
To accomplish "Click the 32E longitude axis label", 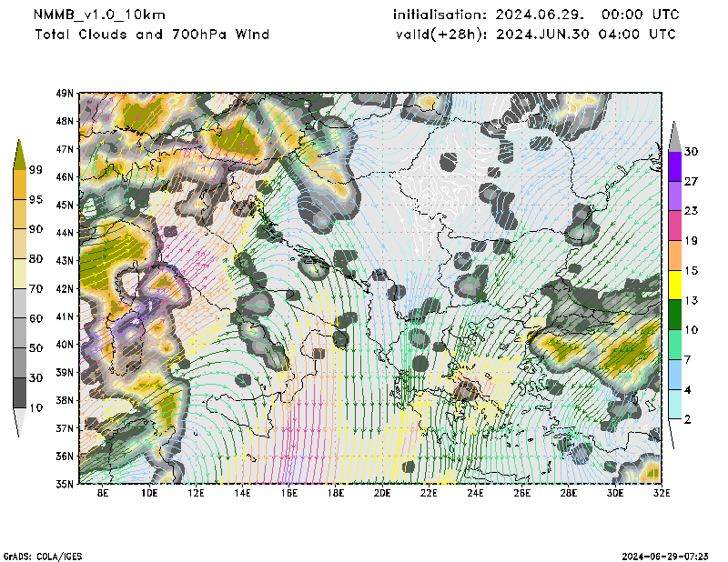I will (661, 494).
